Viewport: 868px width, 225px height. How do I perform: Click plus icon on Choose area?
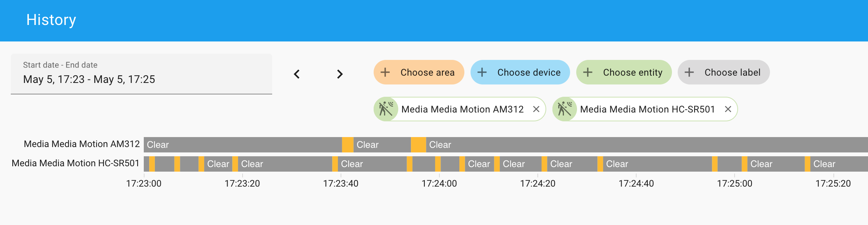[x=385, y=72]
